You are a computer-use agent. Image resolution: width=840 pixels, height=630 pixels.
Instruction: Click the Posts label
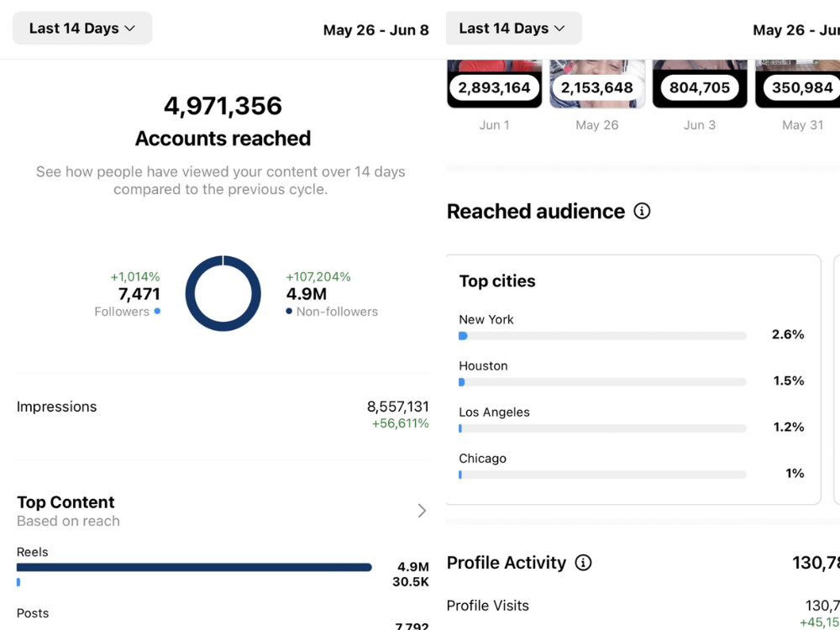click(x=33, y=613)
